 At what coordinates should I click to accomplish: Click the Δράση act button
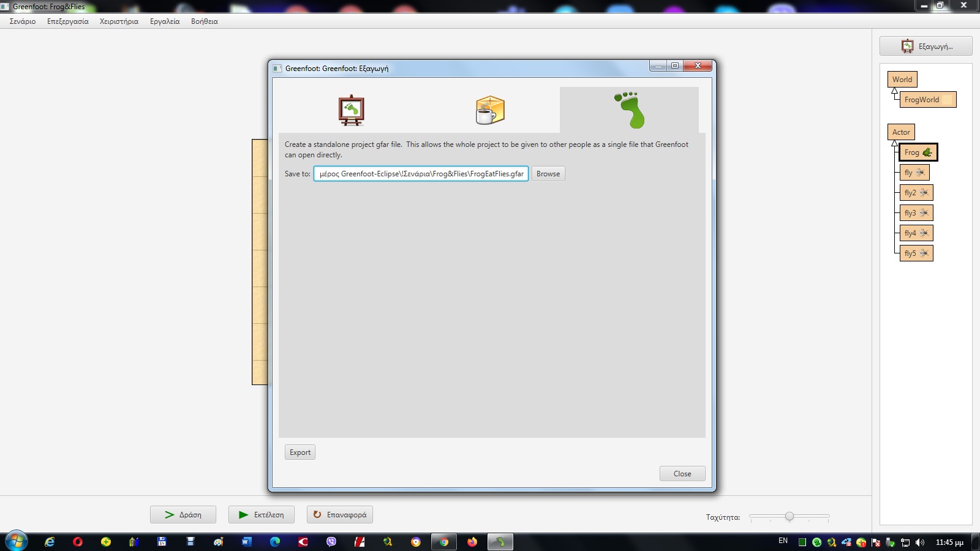183,515
